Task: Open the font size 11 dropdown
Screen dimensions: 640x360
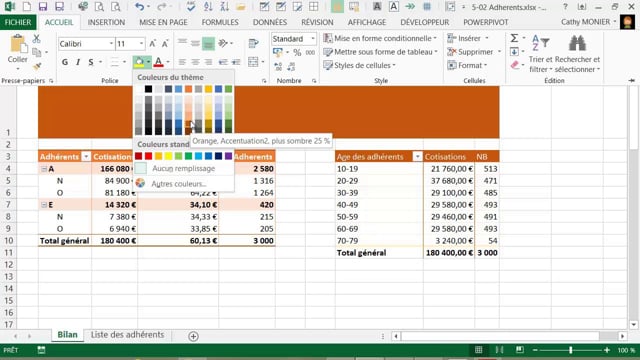Action: 142,44
